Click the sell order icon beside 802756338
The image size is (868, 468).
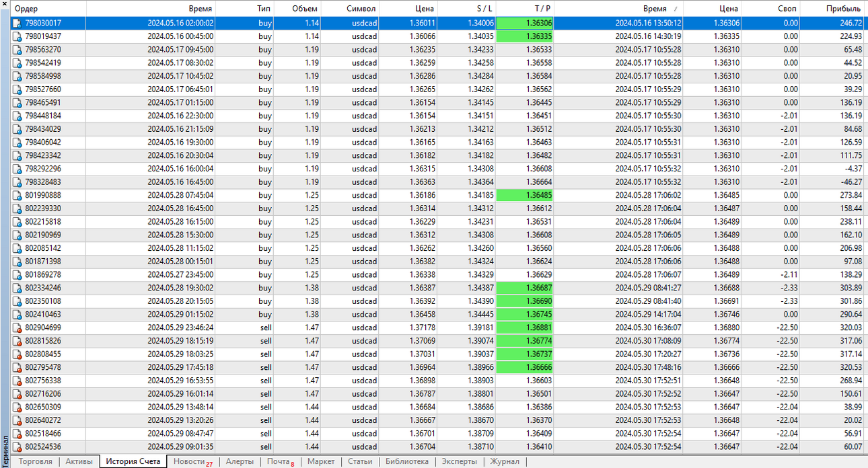click(17, 381)
